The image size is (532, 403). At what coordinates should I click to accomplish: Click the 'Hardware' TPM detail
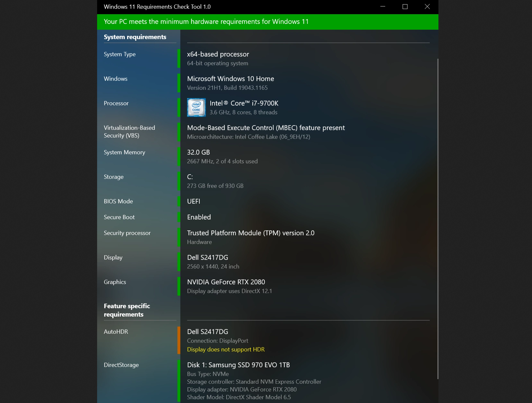click(199, 242)
